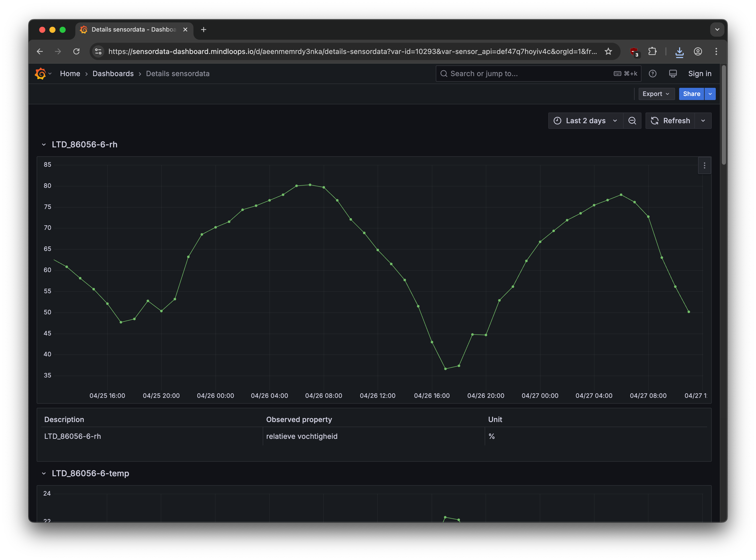756x560 pixels.
Task: Click the news monitor icon in the header
Action: click(x=673, y=74)
